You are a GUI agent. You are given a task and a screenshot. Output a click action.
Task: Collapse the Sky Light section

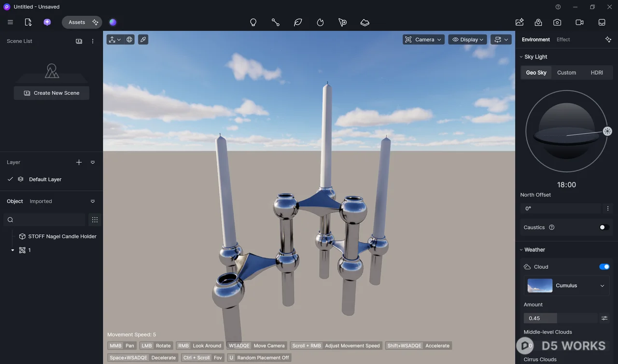[x=521, y=57]
